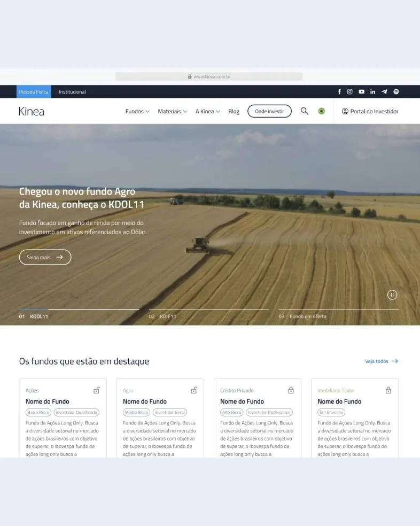Click the Alto Risco tag

point(231,412)
